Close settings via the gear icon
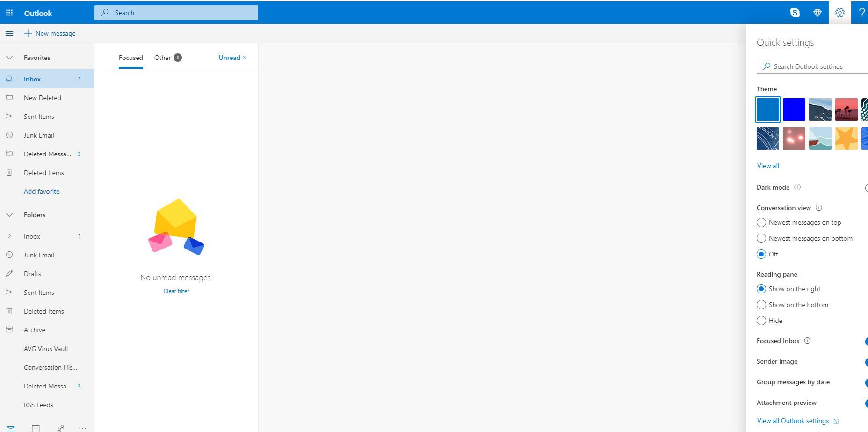 (x=839, y=13)
